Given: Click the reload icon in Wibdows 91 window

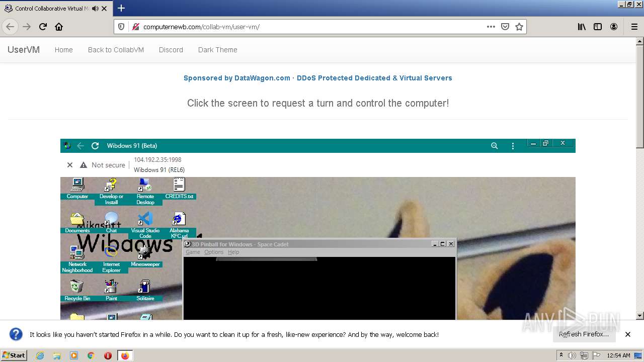Looking at the screenshot, I should click(x=95, y=146).
